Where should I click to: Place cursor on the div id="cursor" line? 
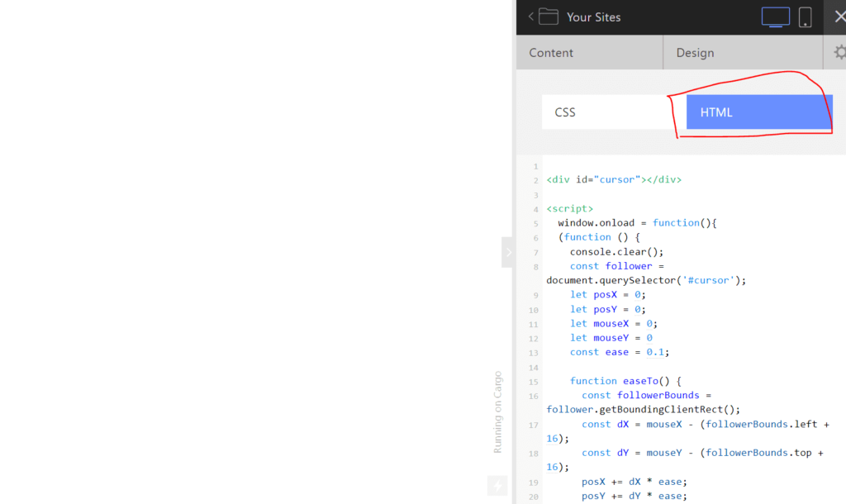click(x=613, y=179)
